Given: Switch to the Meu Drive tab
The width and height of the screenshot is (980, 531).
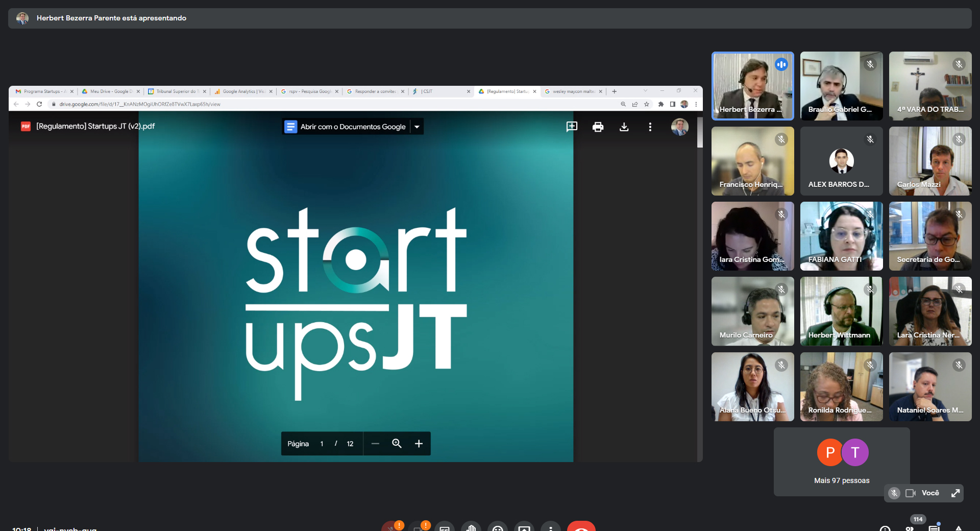Looking at the screenshot, I should click(109, 91).
